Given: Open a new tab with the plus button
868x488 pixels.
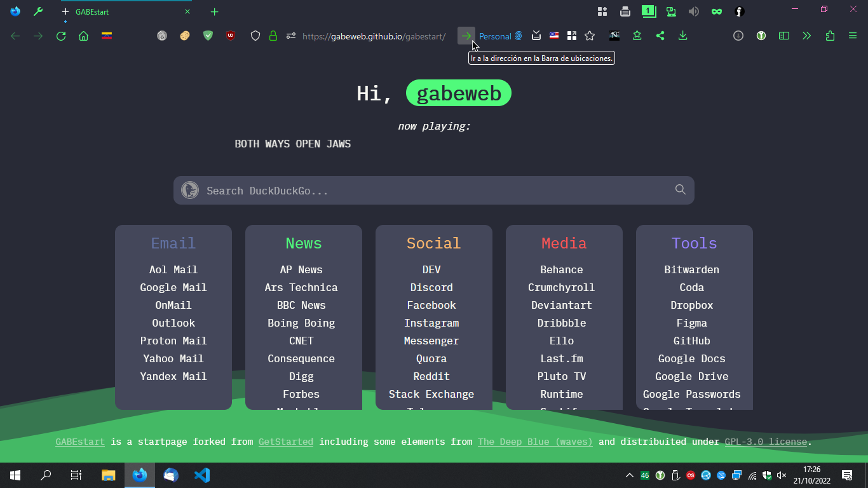Looking at the screenshot, I should point(215,11).
